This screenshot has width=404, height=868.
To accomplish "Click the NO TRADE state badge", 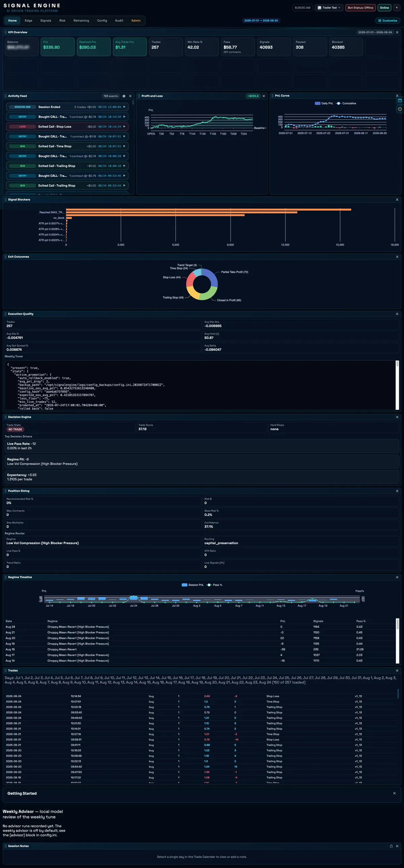I will (x=15, y=429).
